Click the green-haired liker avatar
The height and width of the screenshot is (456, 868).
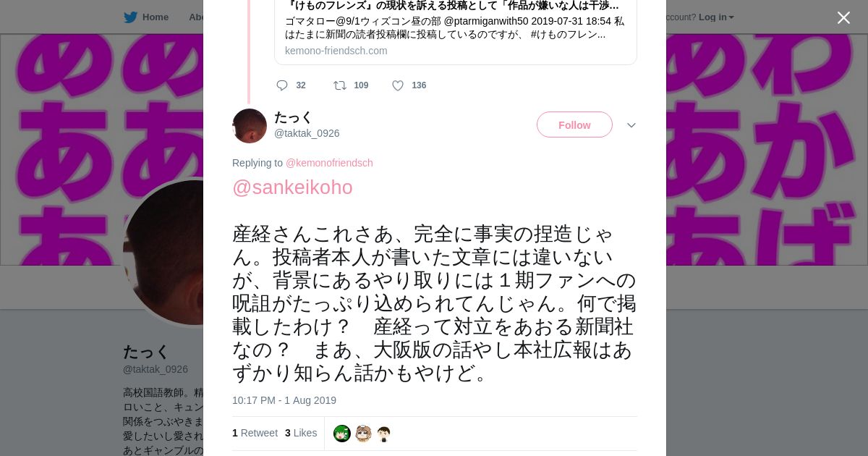pos(342,434)
